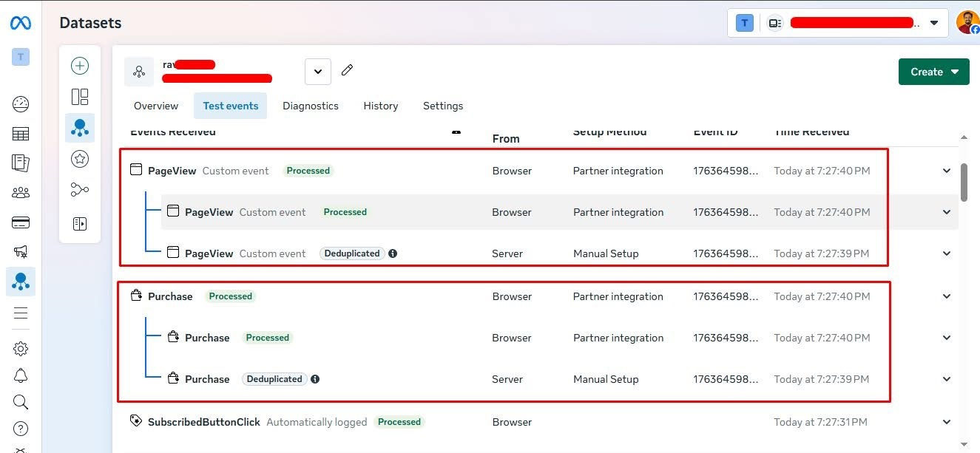Click the scrollbar down arrow
The height and width of the screenshot is (453, 980).
click(x=964, y=444)
